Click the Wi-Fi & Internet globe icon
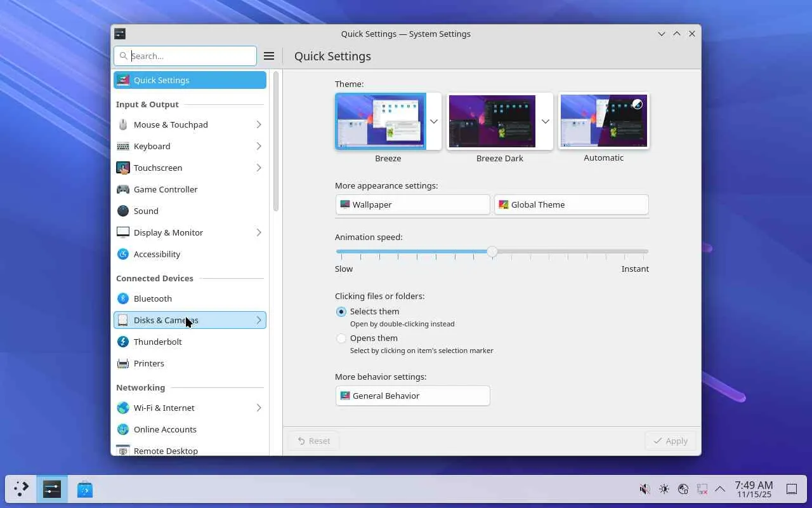812x508 pixels. click(x=123, y=408)
